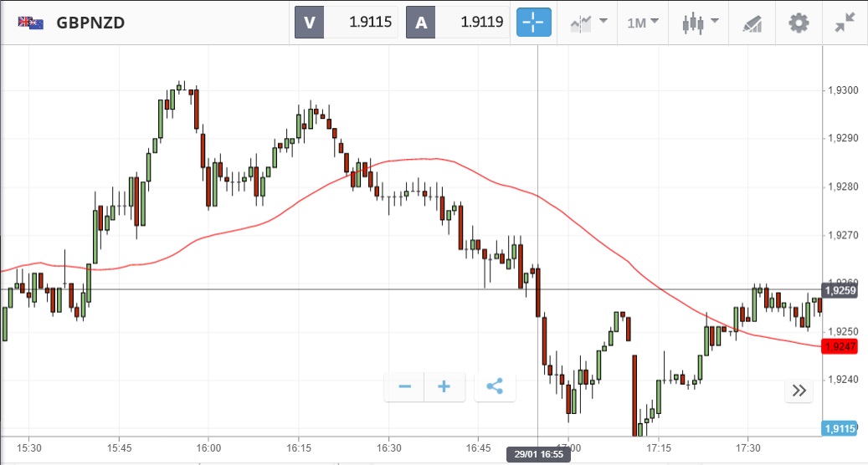Click the GBPNZD symbol name
Viewport: 868px width, 465px height.
coord(90,23)
